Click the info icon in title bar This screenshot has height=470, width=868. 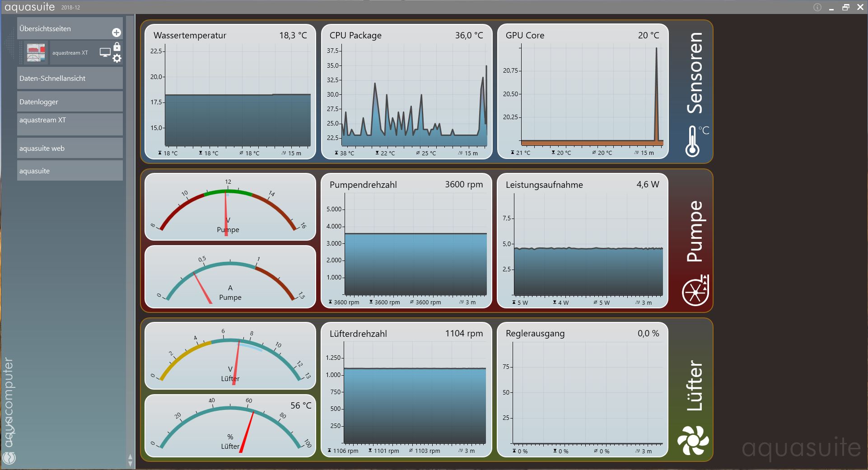click(x=817, y=7)
